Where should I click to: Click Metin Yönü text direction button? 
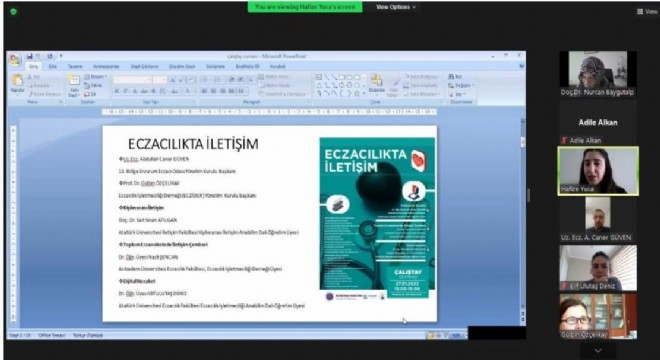click(x=274, y=77)
